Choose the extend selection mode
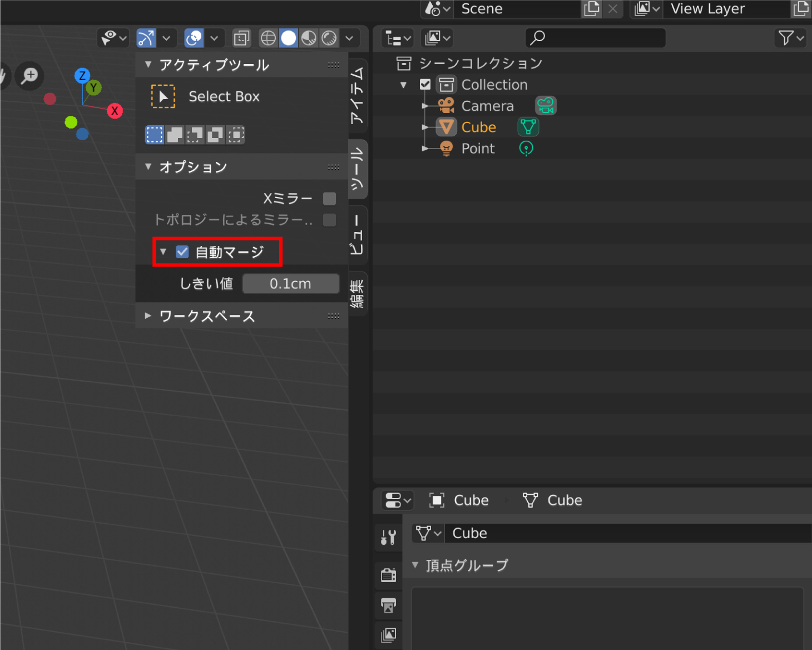This screenshot has height=650, width=812. (x=175, y=135)
